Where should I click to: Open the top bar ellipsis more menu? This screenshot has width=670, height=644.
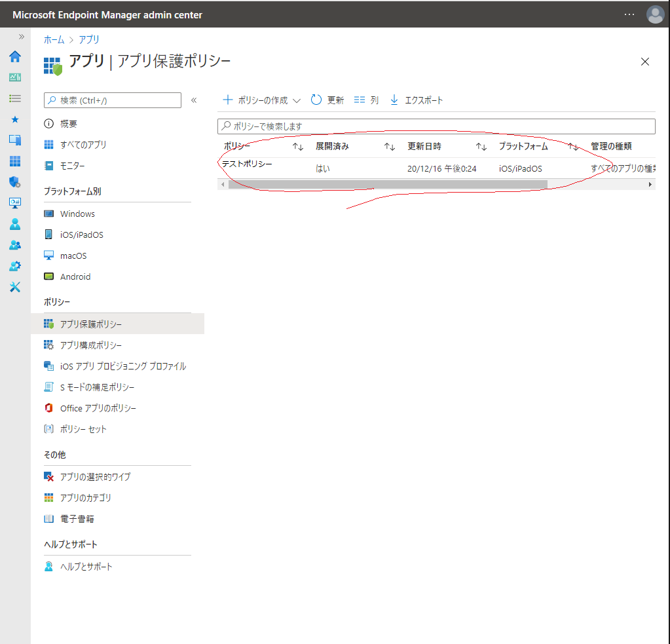(629, 14)
